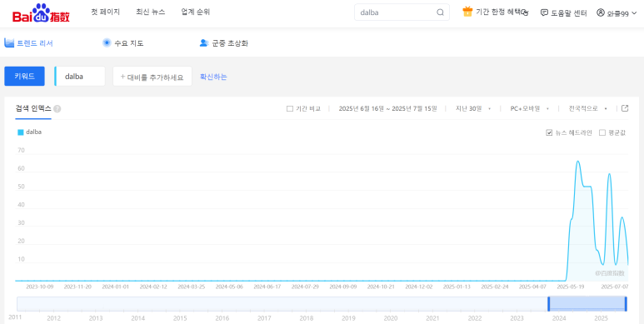This screenshot has height=324, width=644.
Task: Click the export share icon above chart
Action: [x=625, y=108]
